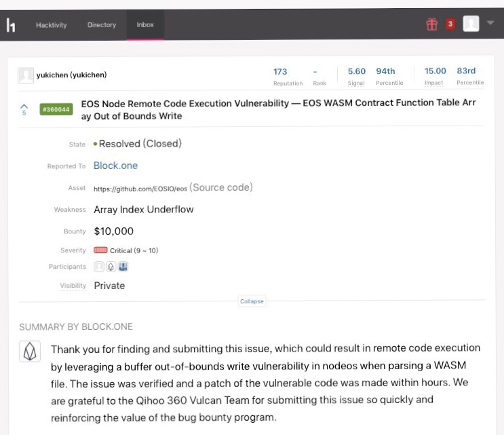Open the Block.one program link
The width and height of the screenshot is (504, 435).
coord(115,166)
